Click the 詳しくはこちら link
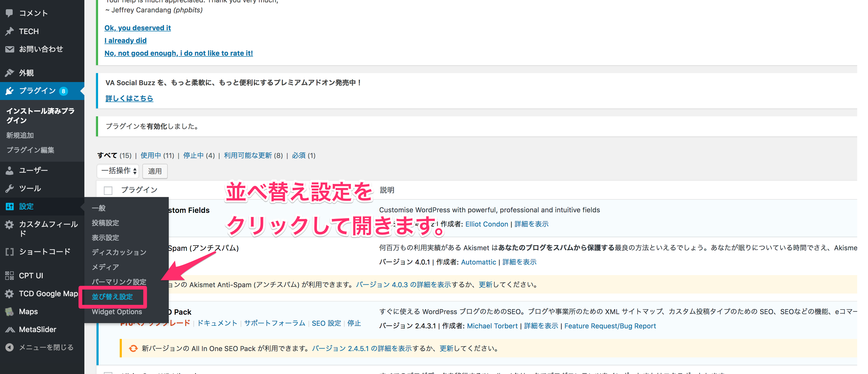 click(129, 98)
